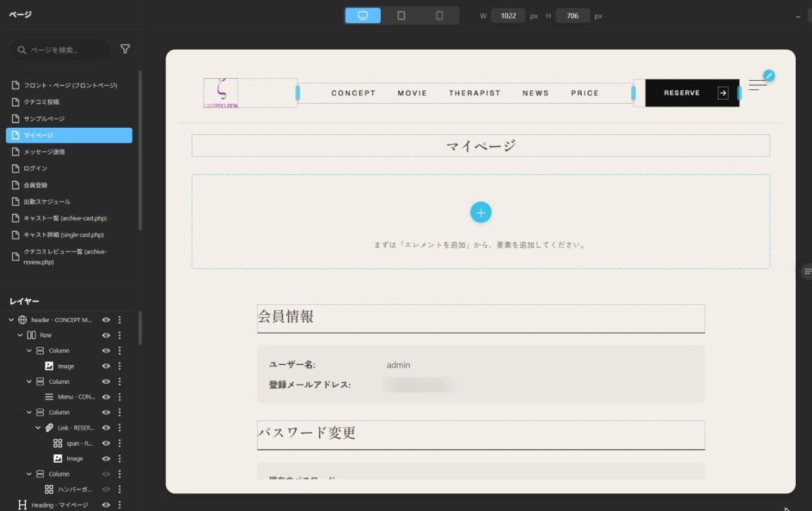812x511 pixels.
Task: Select the 会員情報 heading in canvas
Action: coord(481,318)
